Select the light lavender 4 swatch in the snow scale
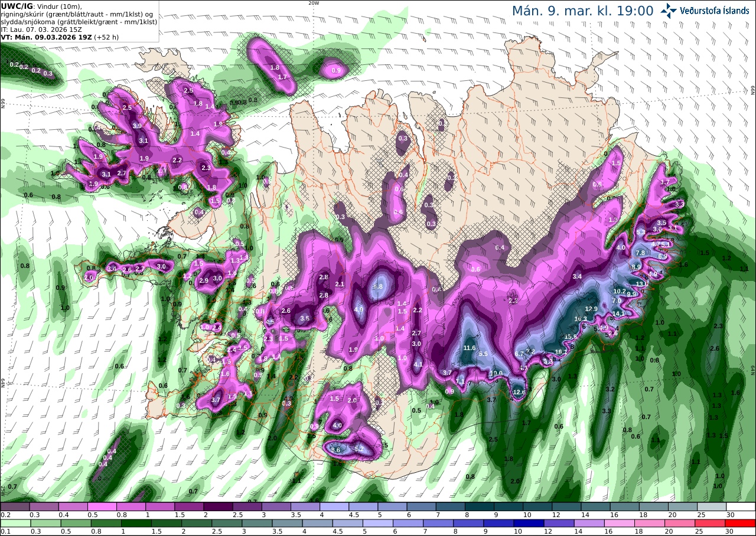The image size is (756, 536). coord(334,506)
